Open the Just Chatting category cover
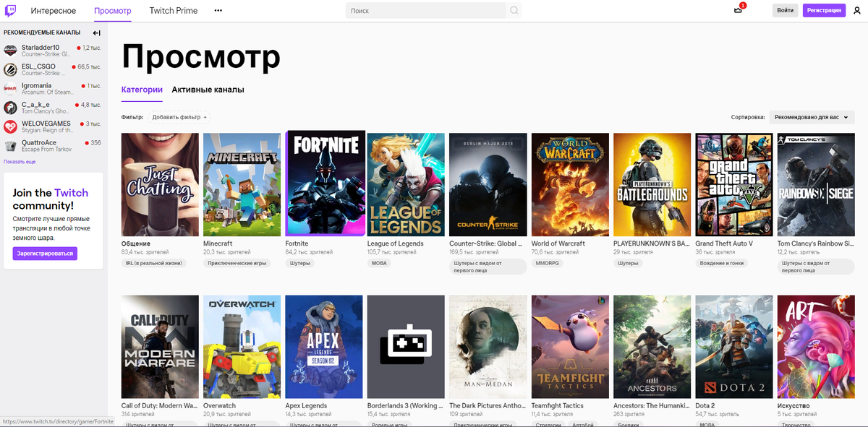This screenshot has height=427, width=868. 160,184
